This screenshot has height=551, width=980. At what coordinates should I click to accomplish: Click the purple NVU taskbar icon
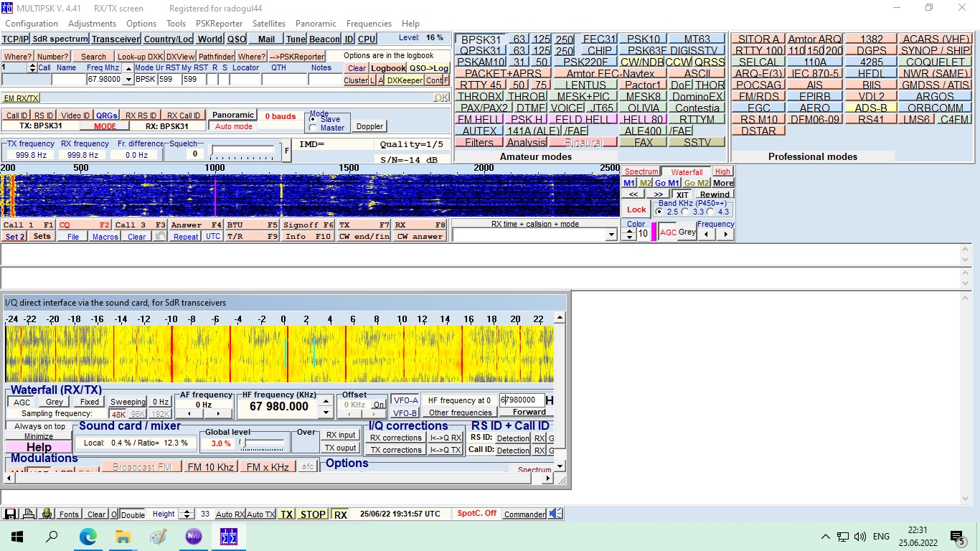click(193, 537)
